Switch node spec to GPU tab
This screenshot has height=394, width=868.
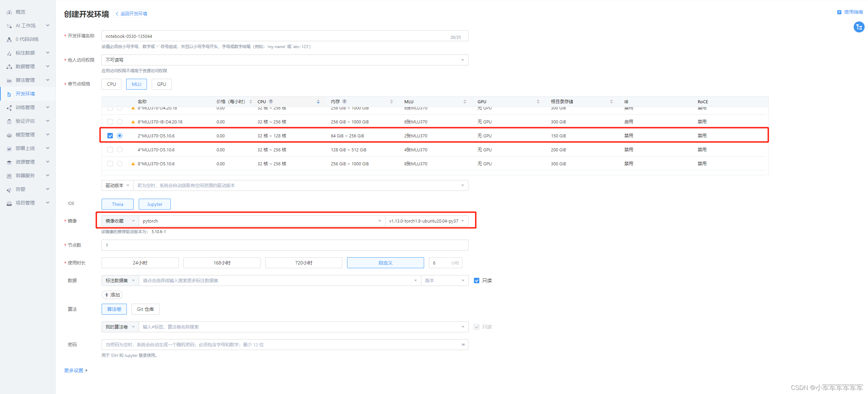coord(162,84)
